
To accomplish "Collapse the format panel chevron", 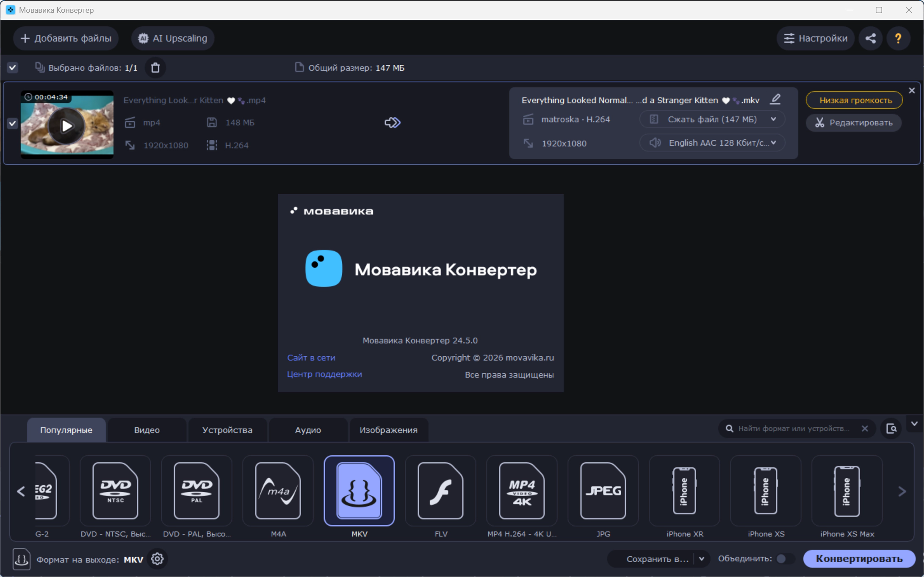I will [914, 424].
